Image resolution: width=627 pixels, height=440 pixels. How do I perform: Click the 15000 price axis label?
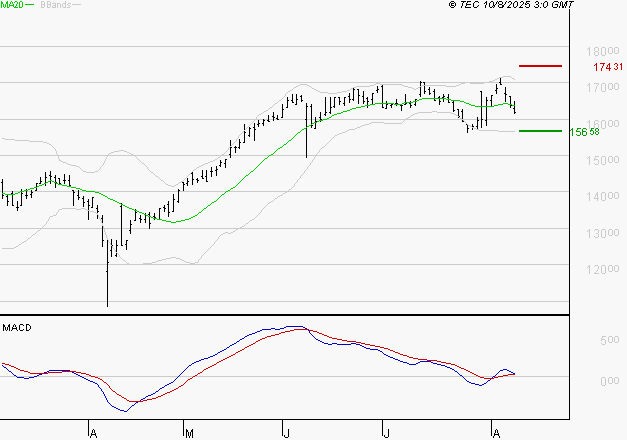pyautogui.click(x=603, y=160)
